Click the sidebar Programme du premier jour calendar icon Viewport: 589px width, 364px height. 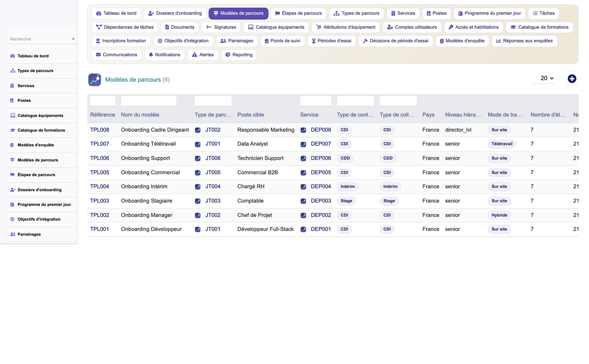(12, 204)
